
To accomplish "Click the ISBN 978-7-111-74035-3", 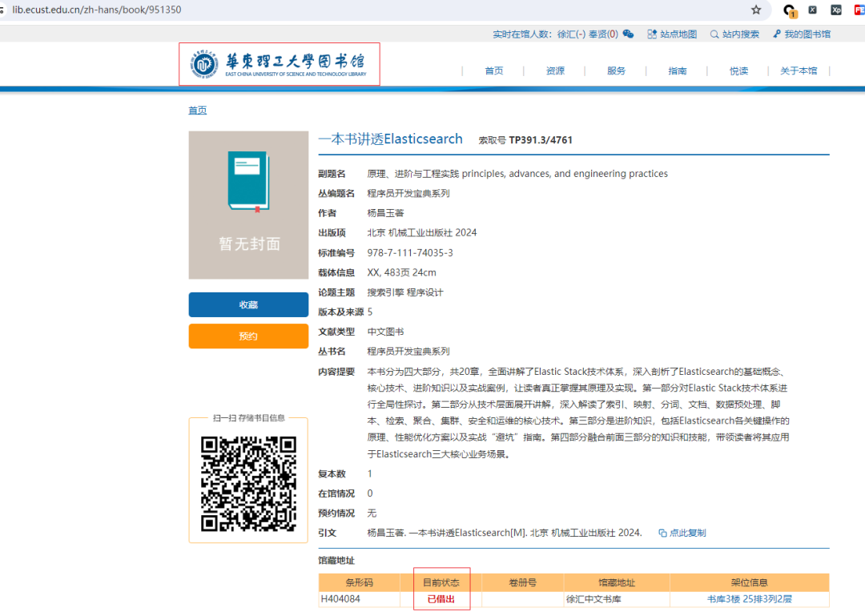I will 410,253.
